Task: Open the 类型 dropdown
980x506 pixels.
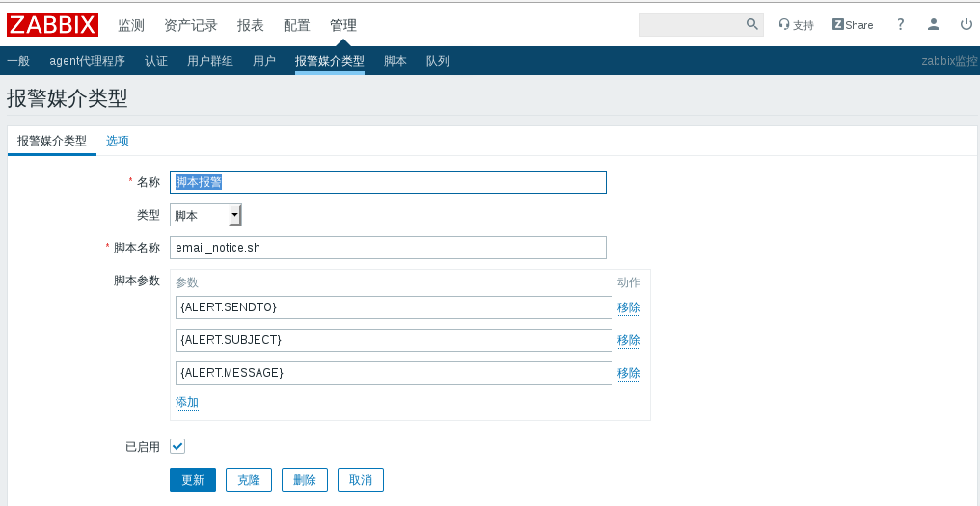Action: (205, 216)
